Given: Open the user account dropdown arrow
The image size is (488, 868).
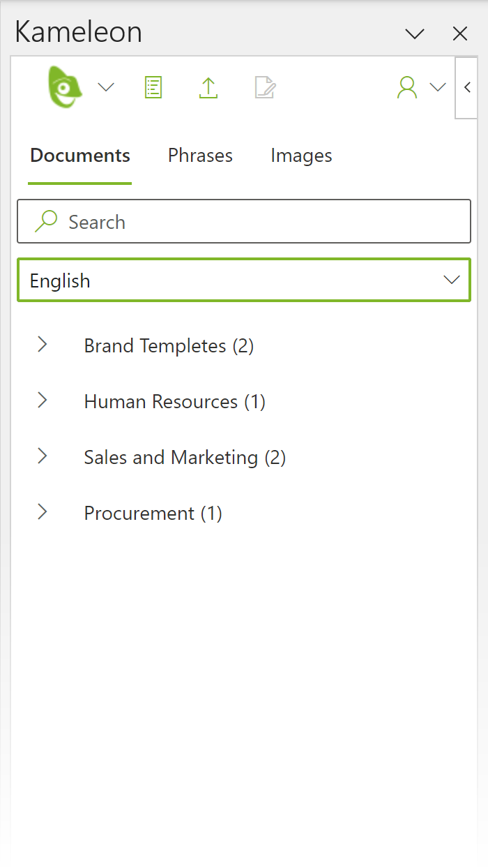Looking at the screenshot, I should (438, 87).
